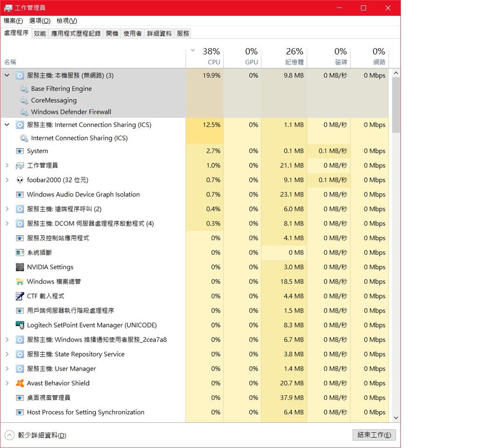Click the 結束工作(E) button
This screenshot has width=478, height=448.
coord(374,435)
